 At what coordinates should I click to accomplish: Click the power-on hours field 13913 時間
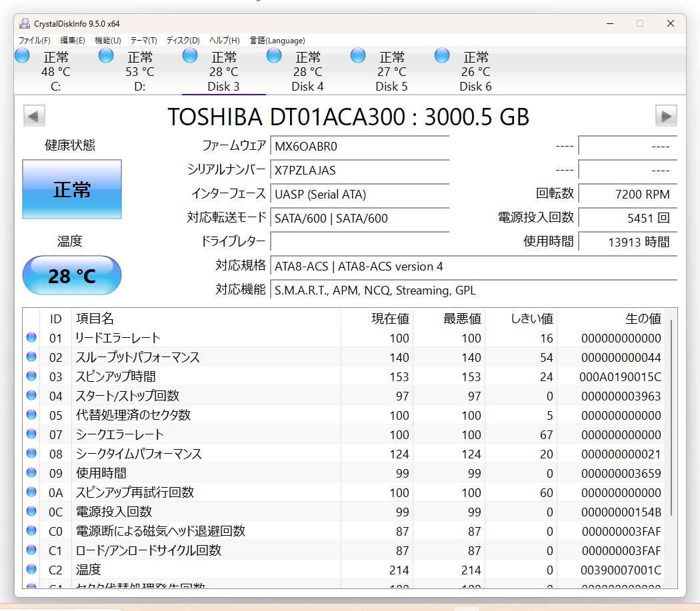[x=628, y=242]
